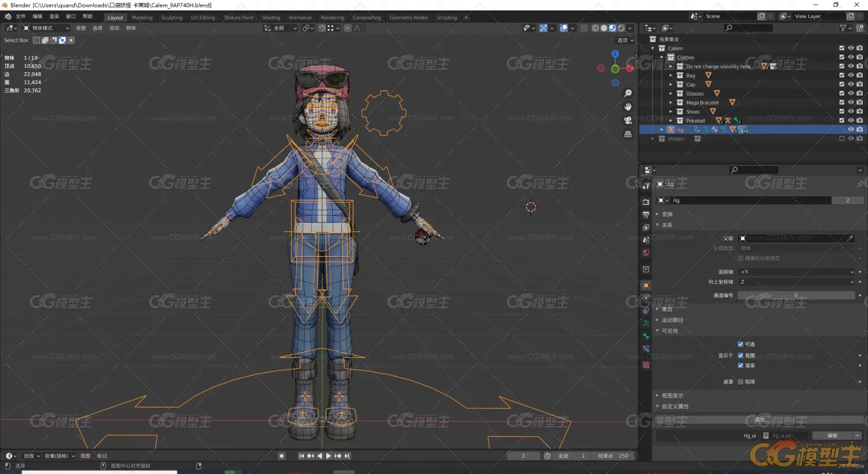Viewport: 868px width, 474px height.
Task: Expand the Mega Bracelet collection
Action: click(x=671, y=102)
